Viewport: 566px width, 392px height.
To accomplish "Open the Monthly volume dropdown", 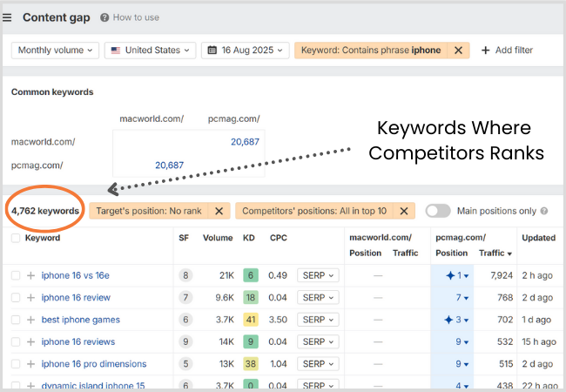I will (x=55, y=51).
